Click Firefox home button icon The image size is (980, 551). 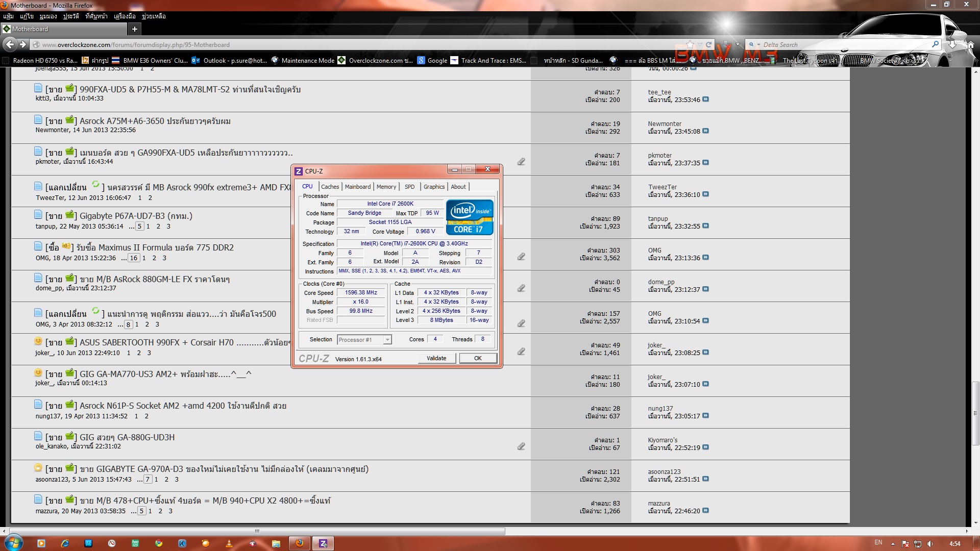970,45
